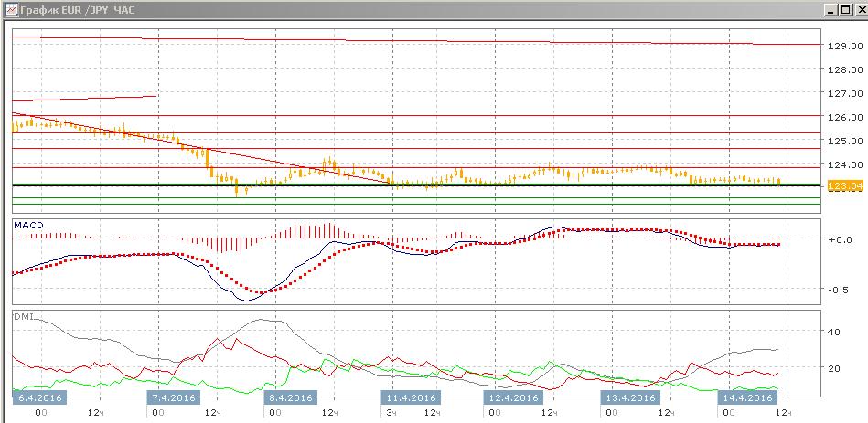The image size is (868, 423).
Task: Click the +0.0 MACD scale value
Action: [x=840, y=239]
